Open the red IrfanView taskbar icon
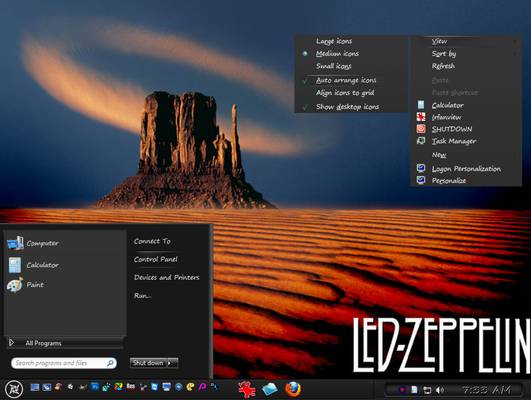531x400 pixels. click(x=247, y=389)
